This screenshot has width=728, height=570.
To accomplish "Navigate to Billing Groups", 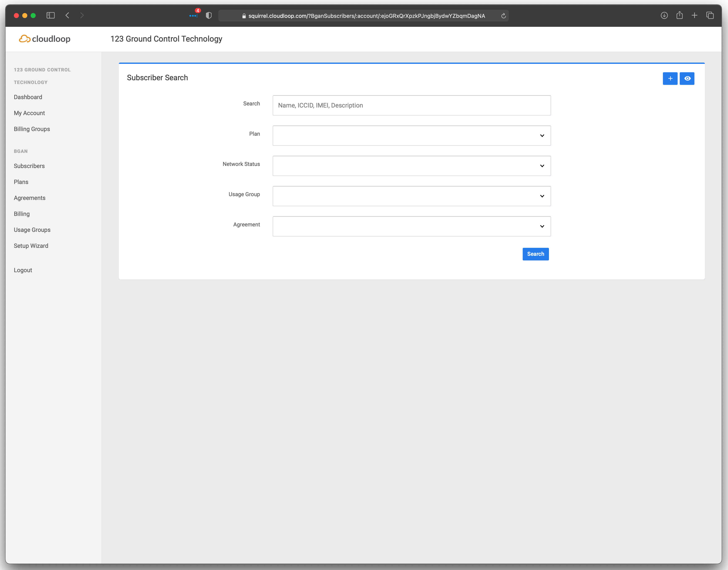I will pos(32,129).
